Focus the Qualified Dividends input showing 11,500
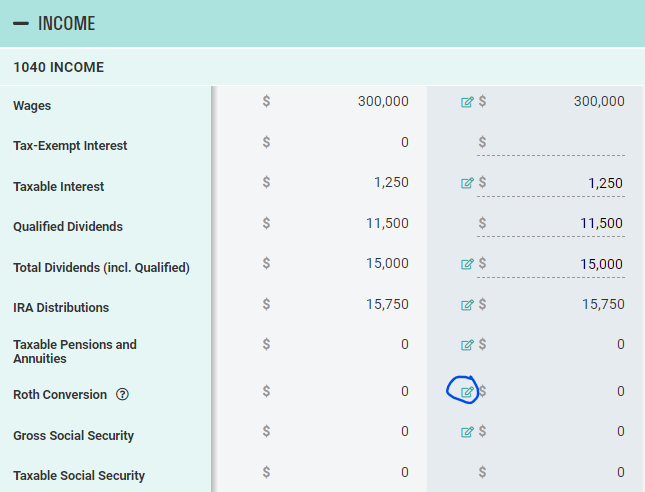Screen dimensions: 645x492 click(x=557, y=224)
